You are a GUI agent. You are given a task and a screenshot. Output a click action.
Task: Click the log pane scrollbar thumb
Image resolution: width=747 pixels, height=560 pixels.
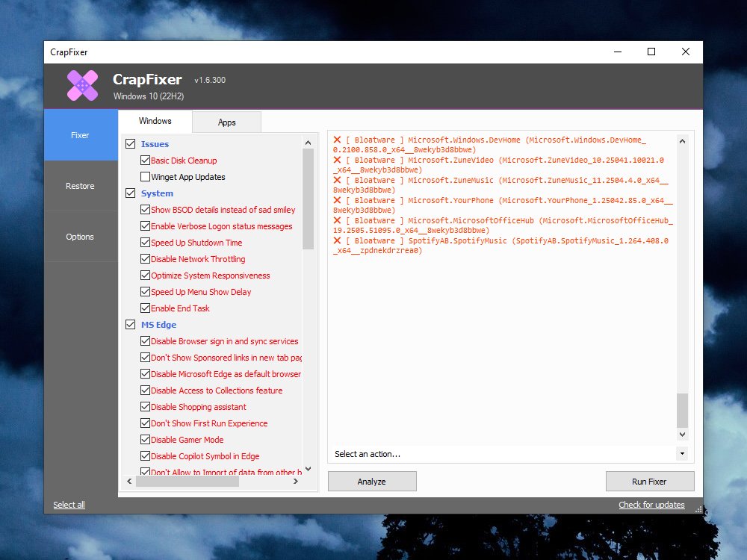click(682, 411)
